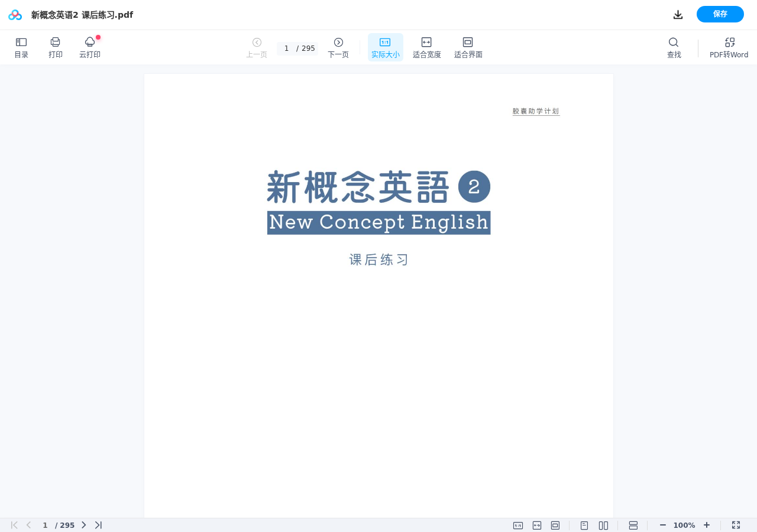Enter fullscreen mode
The image size is (757, 532).
click(736, 525)
